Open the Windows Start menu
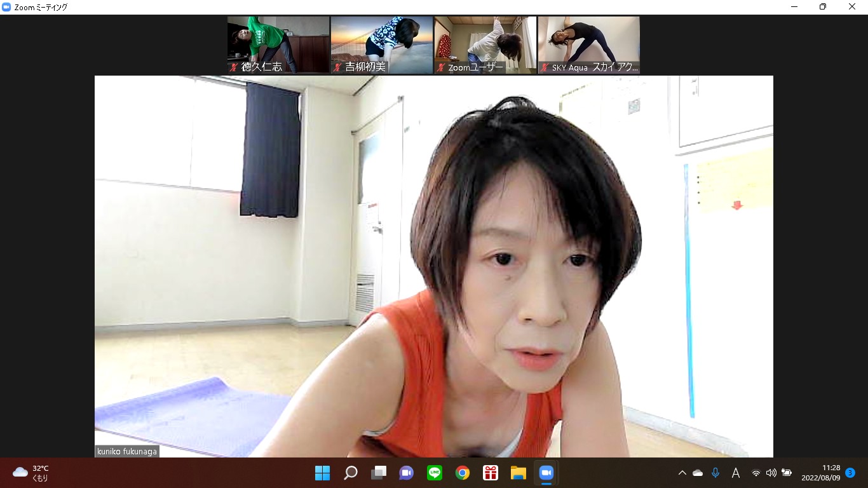Screen dimensions: 868x488 coord(323,473)
